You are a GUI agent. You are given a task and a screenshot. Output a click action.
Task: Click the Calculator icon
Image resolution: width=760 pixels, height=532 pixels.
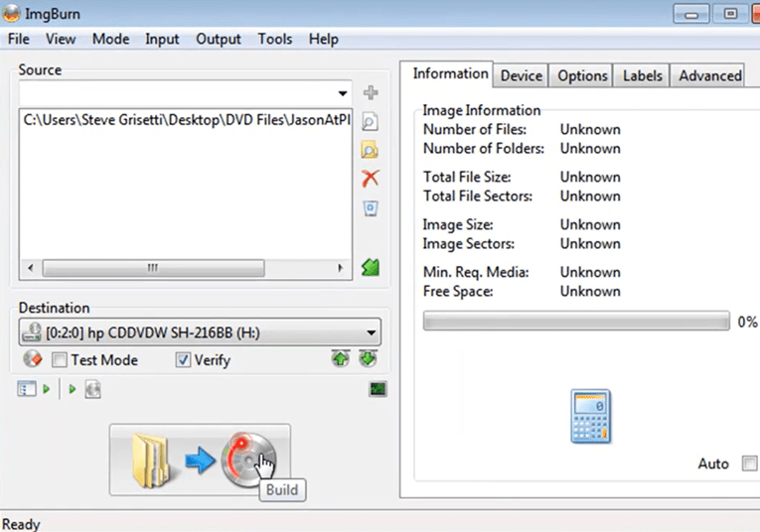590,417
